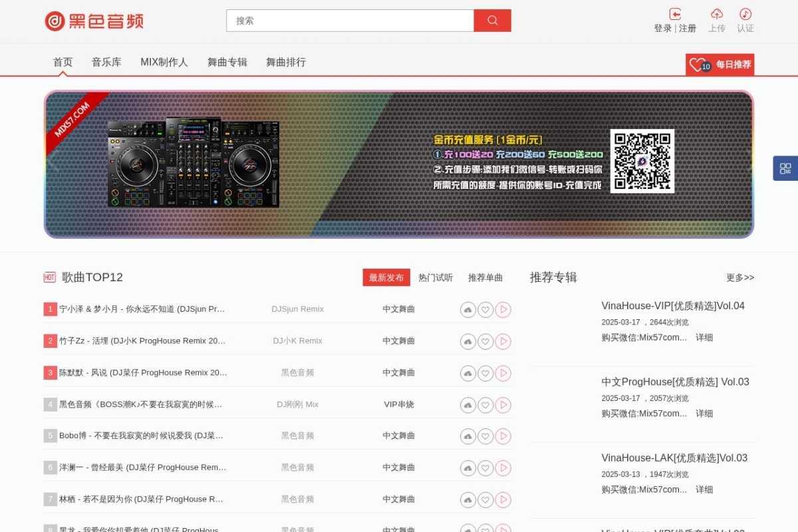
Task: Download song 洋澜一 - 曾经最美
Action: (468, 468)
